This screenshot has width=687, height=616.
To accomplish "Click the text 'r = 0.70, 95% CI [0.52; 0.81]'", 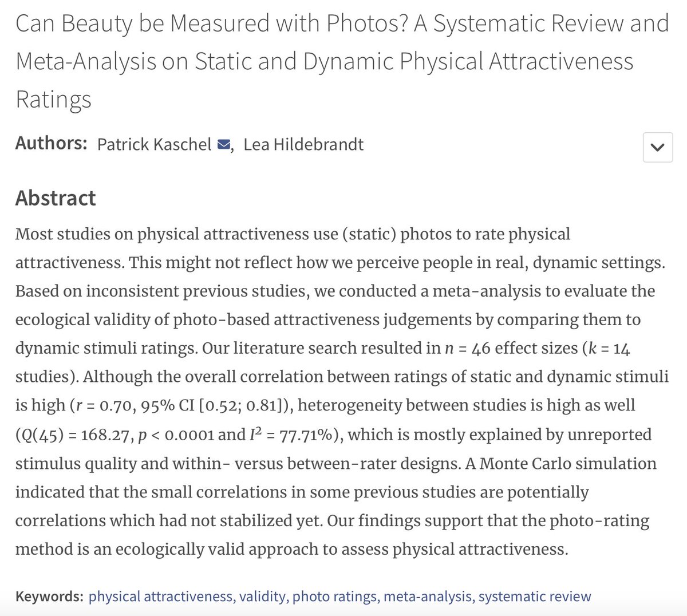I will pyautogui.click(x=180, y=405).
